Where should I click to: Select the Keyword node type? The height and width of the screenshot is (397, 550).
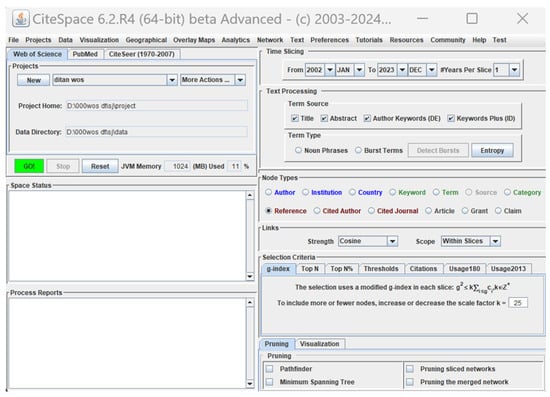pos(393,192)
